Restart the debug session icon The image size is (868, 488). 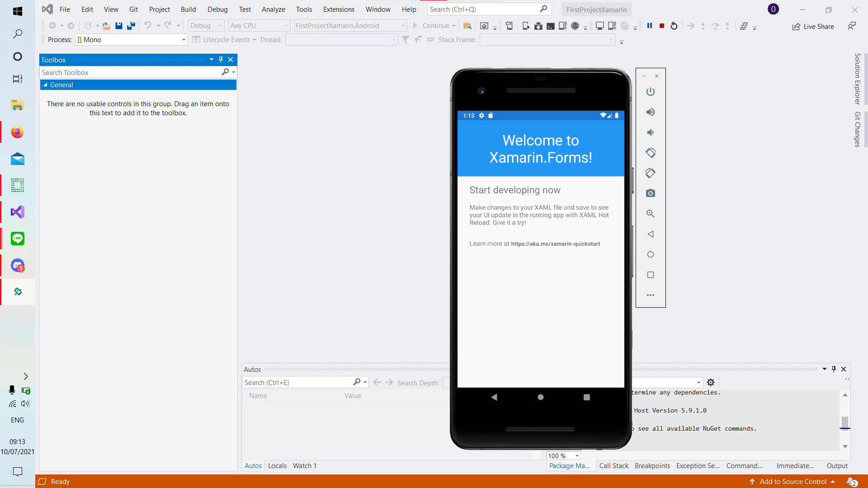[674, 26]
